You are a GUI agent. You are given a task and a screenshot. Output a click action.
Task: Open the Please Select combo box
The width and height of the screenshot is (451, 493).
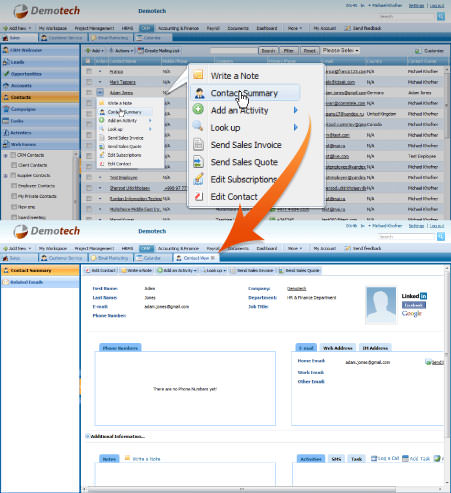click(341, 50)
